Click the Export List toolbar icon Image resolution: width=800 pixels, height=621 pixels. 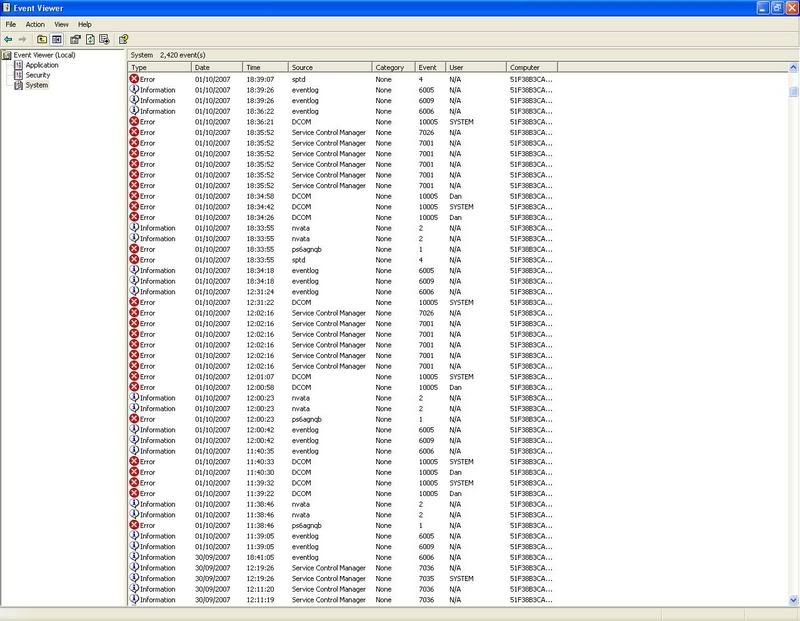(105, 39)
